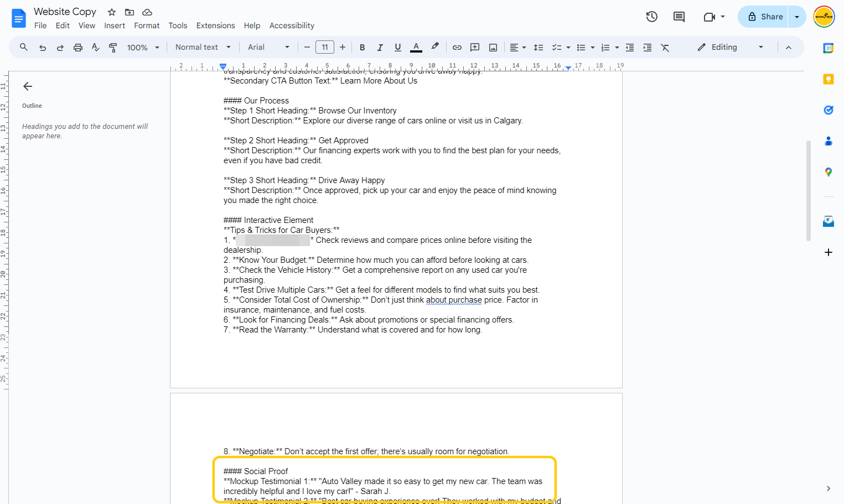Image resolution: width=844 pixels, height=504 pixels.
Task: Open the Insert menu
Action: [x=115, y=25]
